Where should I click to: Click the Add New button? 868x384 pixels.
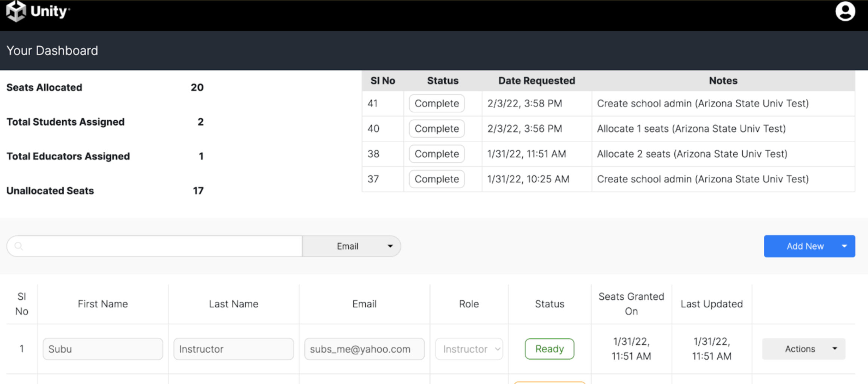click(x=804, y=246)
